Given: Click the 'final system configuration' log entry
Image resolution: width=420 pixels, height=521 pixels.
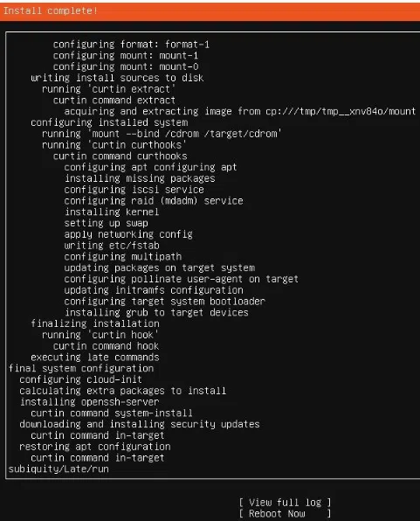Looking at the screenshot, I should click(81, 368).
